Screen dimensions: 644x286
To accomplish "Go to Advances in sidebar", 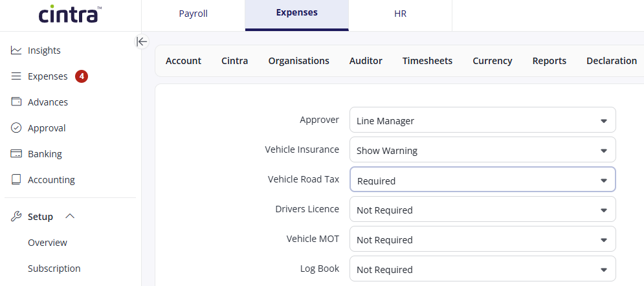I will (x=48, y=102).
